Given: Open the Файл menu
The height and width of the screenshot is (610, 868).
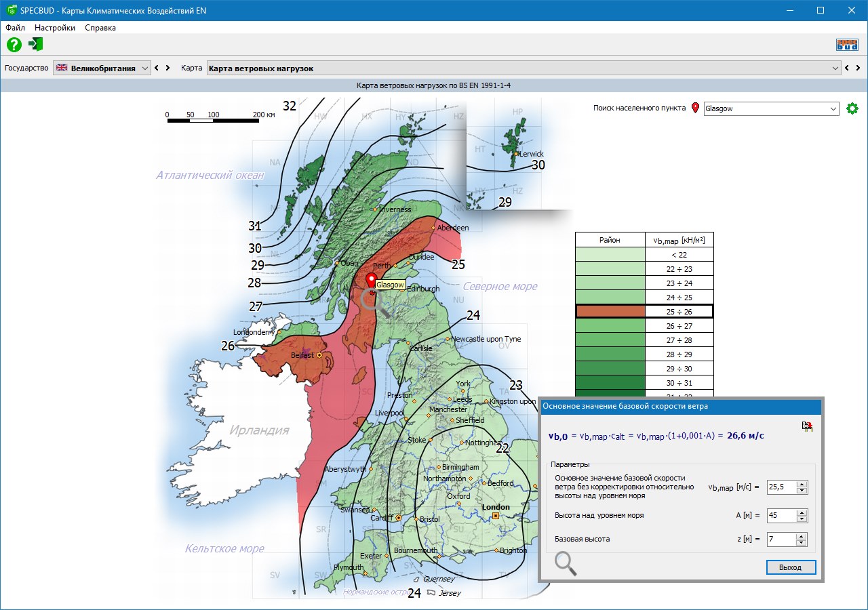Looking at the screenshot, I should (x=15, y=28).
